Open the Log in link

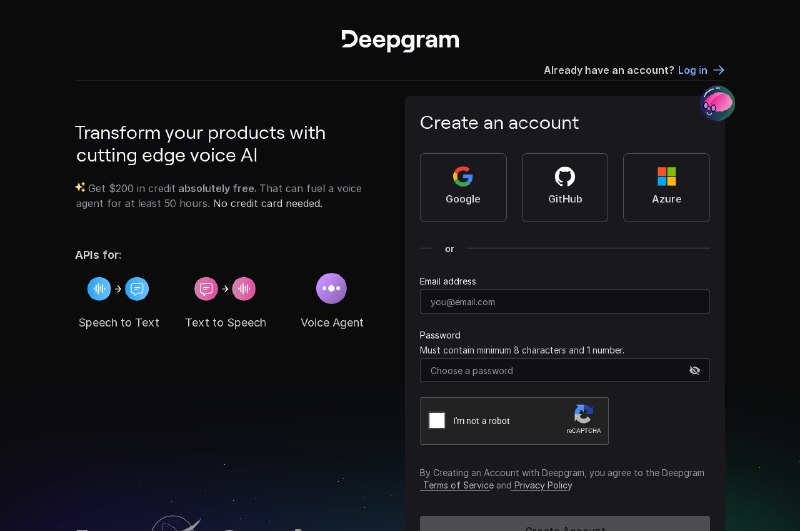coord(692,70)
